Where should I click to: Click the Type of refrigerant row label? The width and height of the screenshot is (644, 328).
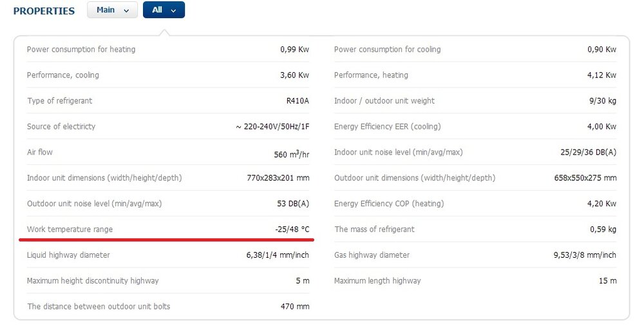tap(59, 101)
